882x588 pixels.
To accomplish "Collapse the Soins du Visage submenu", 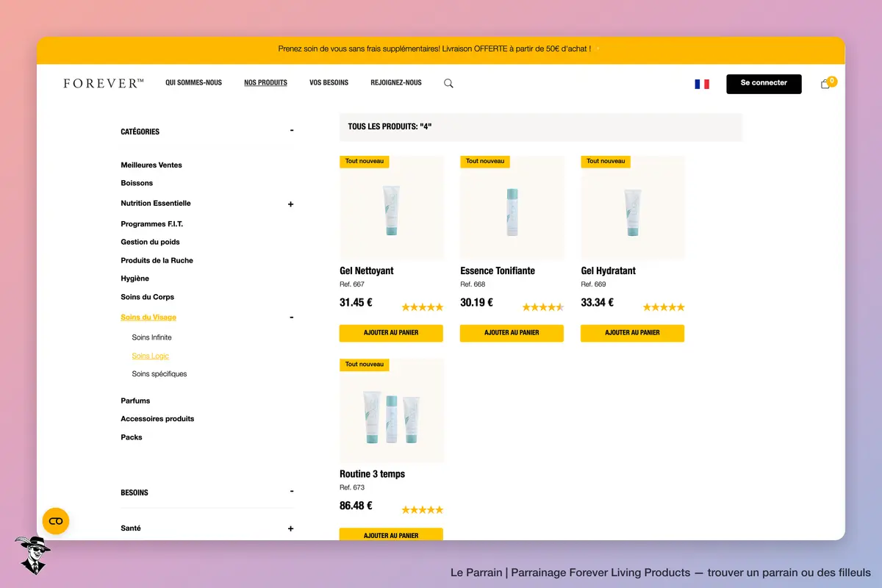I will click(292, 318).
